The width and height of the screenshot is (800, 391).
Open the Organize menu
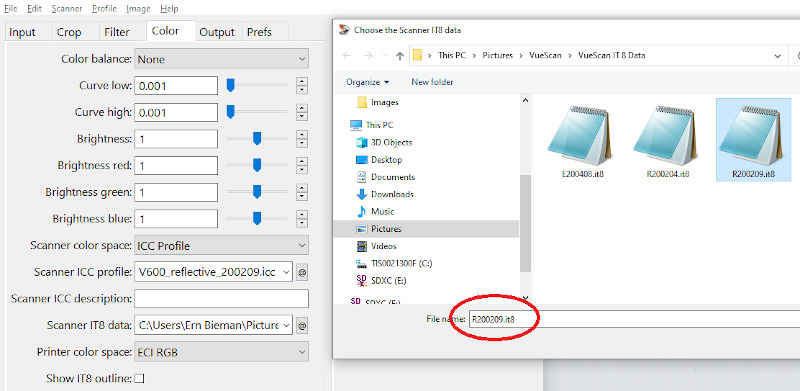tap(367, 82)
